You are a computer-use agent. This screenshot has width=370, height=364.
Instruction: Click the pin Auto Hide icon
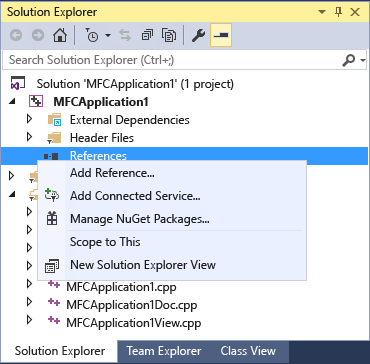pos(339,12)
